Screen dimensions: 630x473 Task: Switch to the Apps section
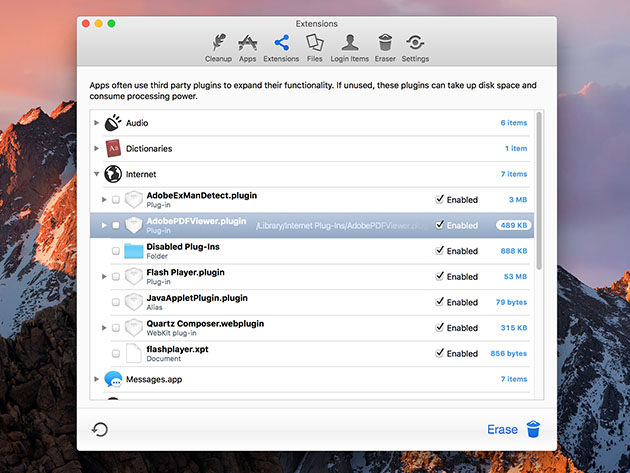click(247, 47)
